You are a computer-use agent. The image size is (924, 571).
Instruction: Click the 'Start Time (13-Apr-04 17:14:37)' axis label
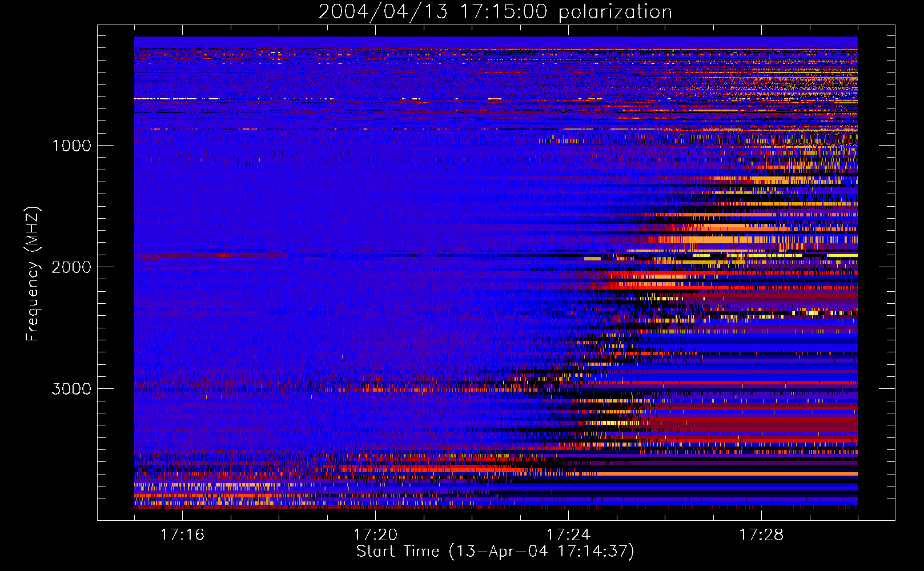coord(495,552)
